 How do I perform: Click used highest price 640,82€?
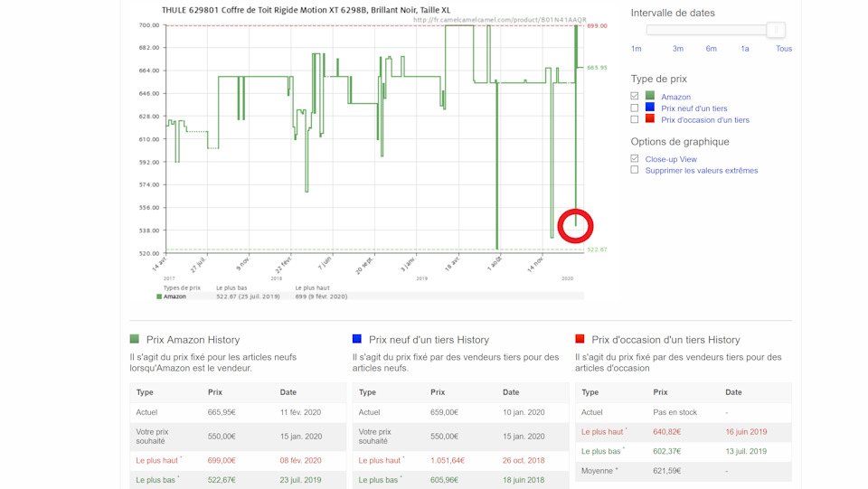(x=666, y=431)
